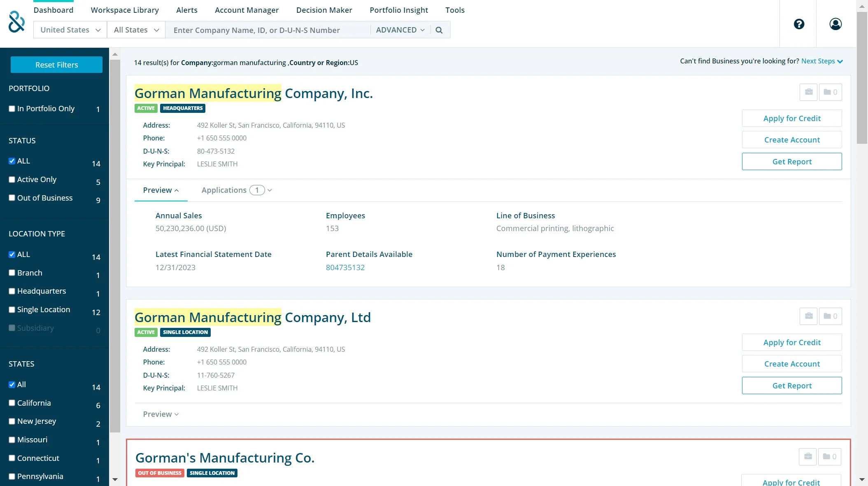This screenshot has width=868, height=486.
Task: Click the page scrollbar up arrow
Action: tap(862, 7)
